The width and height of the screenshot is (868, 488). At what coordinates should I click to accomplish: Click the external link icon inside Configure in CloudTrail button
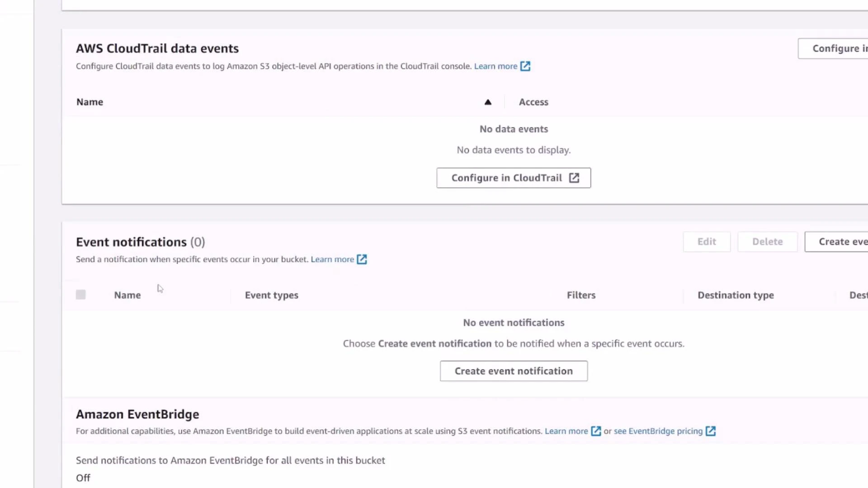coord(574,178)
